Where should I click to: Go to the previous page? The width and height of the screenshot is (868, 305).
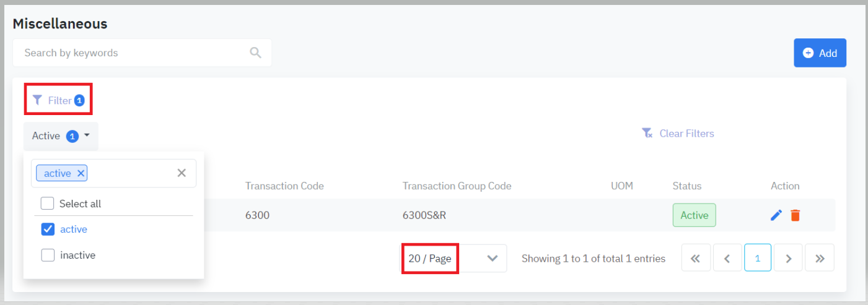pyautogui.click(x=727, y=258)
